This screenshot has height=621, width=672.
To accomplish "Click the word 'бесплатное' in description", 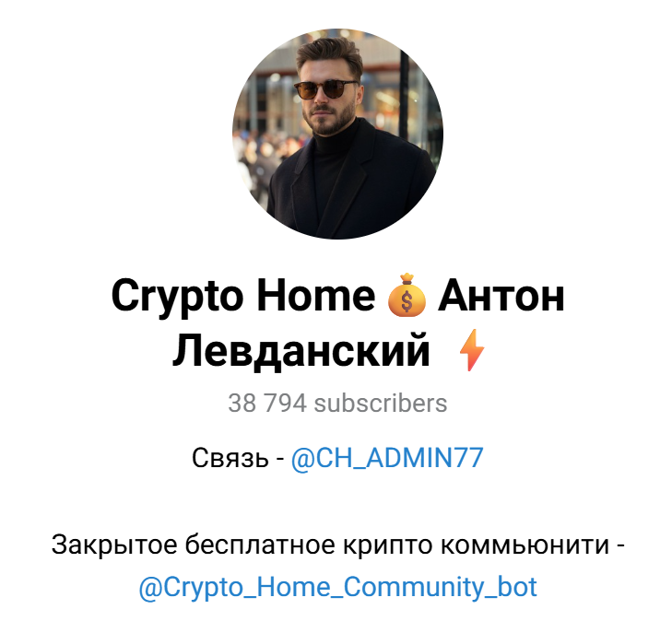I will 260,545.
